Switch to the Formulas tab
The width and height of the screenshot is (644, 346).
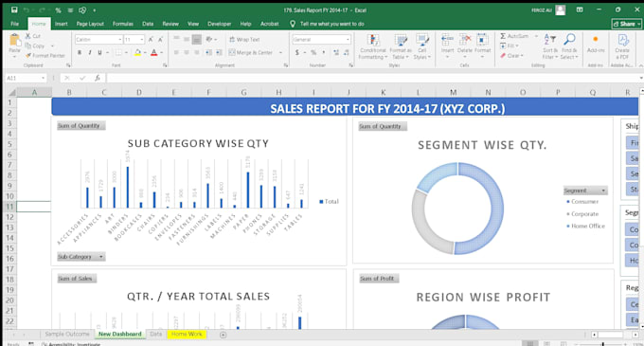(123, 24)
